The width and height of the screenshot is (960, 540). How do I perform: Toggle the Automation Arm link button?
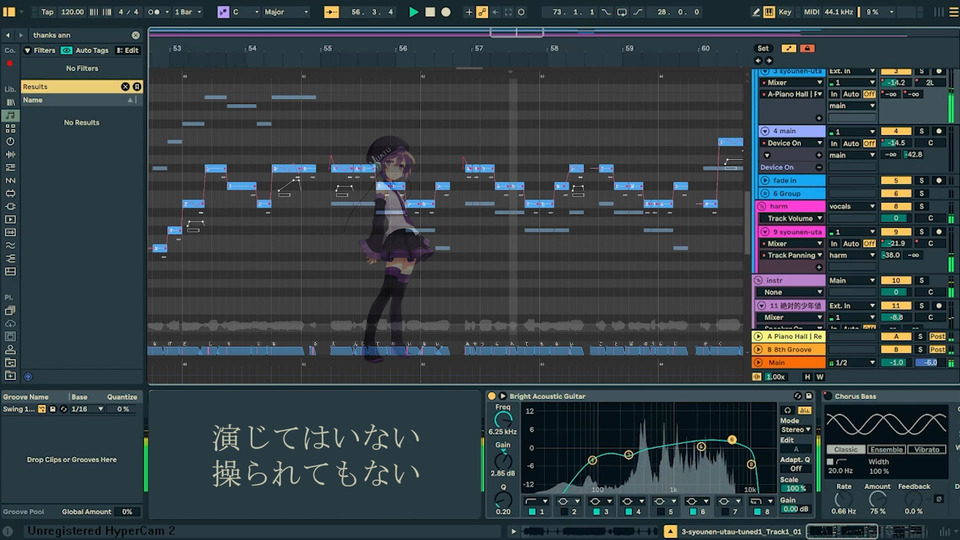point(482,12)
